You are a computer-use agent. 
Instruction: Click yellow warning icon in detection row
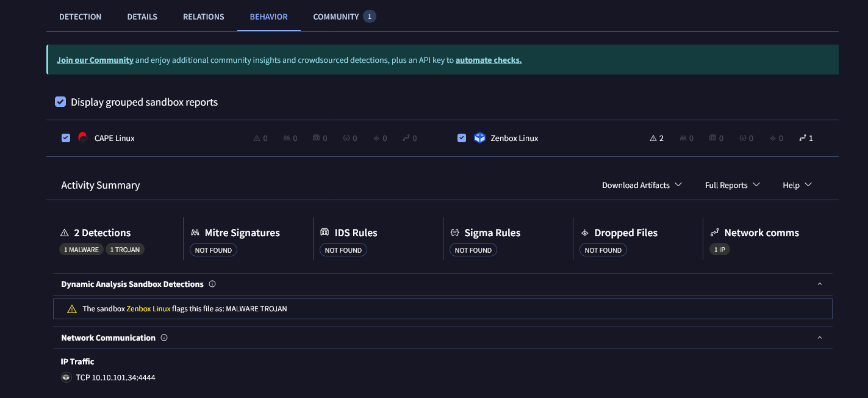(72, 309)
